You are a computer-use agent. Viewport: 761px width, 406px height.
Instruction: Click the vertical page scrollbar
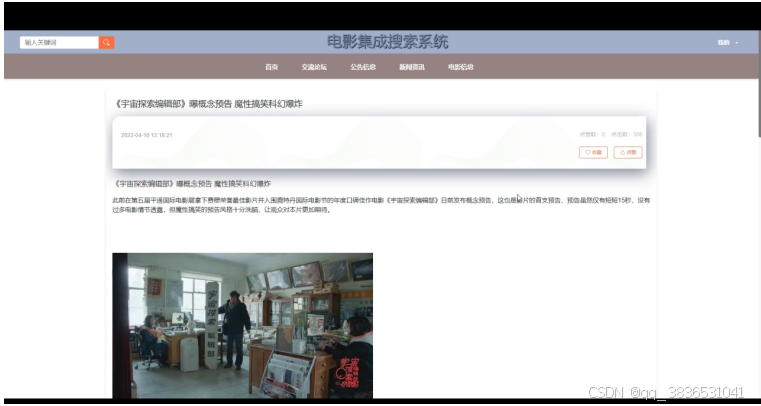pyautogui.click(x=758, y=82)
